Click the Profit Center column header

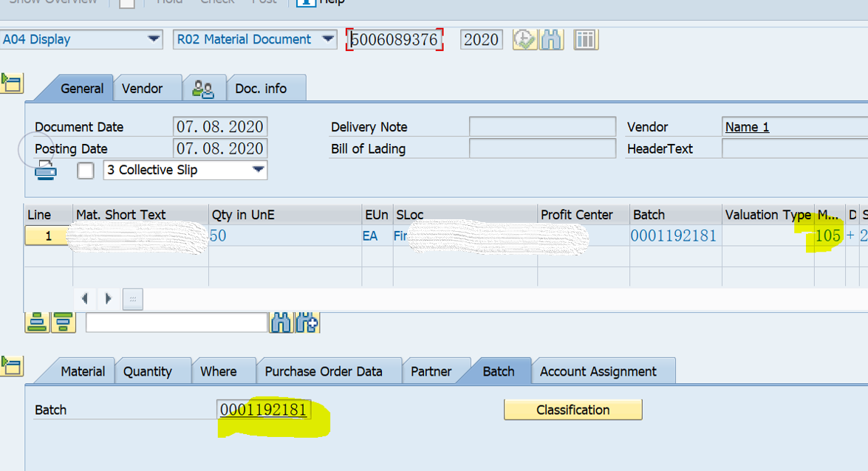point(583,215)
